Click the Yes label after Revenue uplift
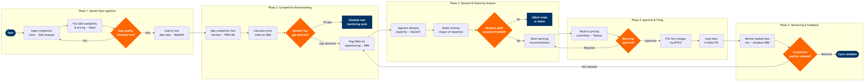Viewport: 868px width, 82px height. (518, 41)
